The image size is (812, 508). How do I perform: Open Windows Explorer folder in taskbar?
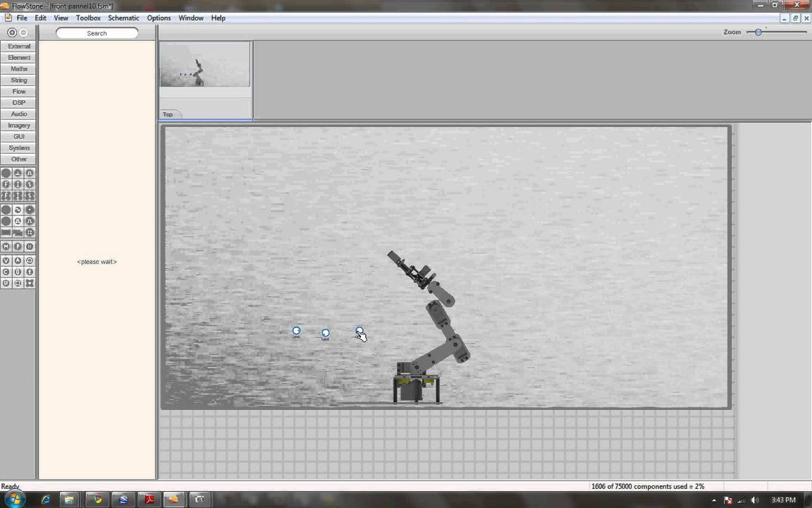click(x=68, y=500)
